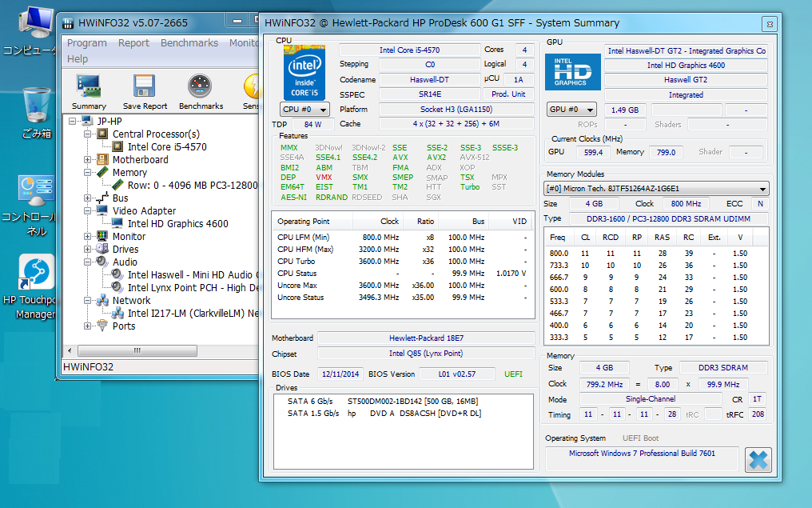Open the CPU #0 selector dropdown
This screenshot has width=812, height=508.
[x=305, y=109]
